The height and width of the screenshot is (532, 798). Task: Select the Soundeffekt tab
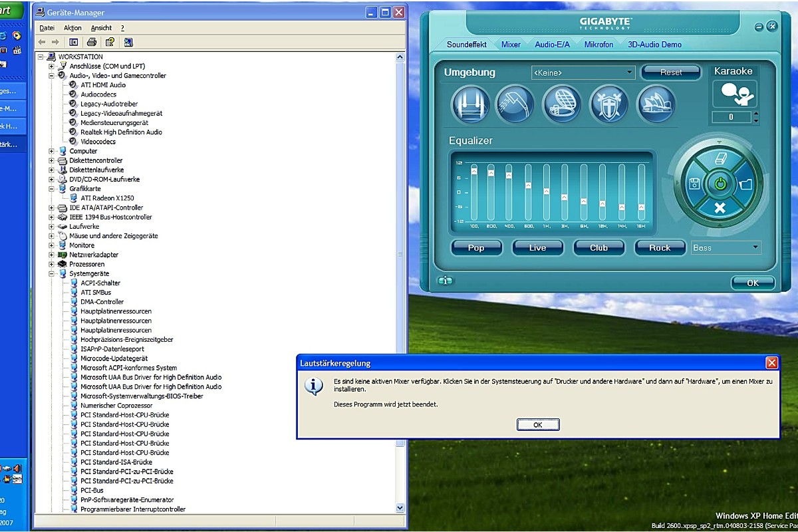[466, 45]
